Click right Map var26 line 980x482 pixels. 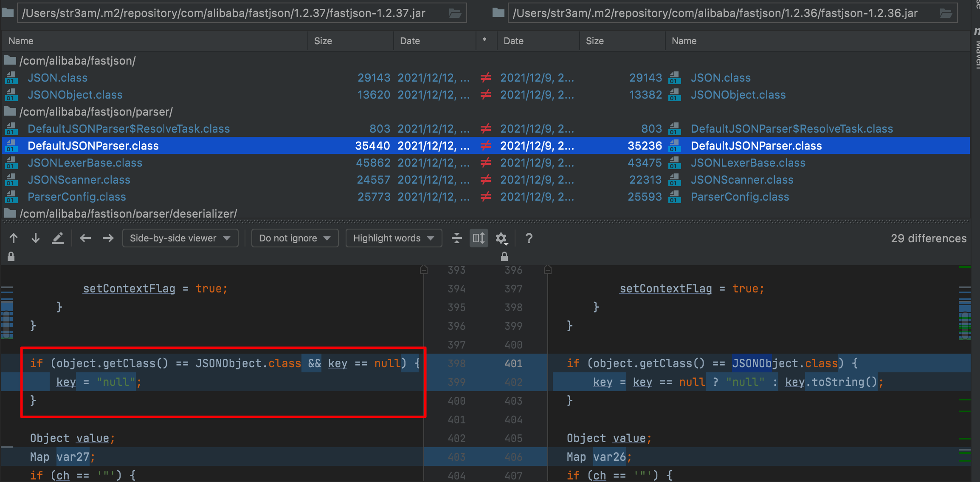click(599, 456)
